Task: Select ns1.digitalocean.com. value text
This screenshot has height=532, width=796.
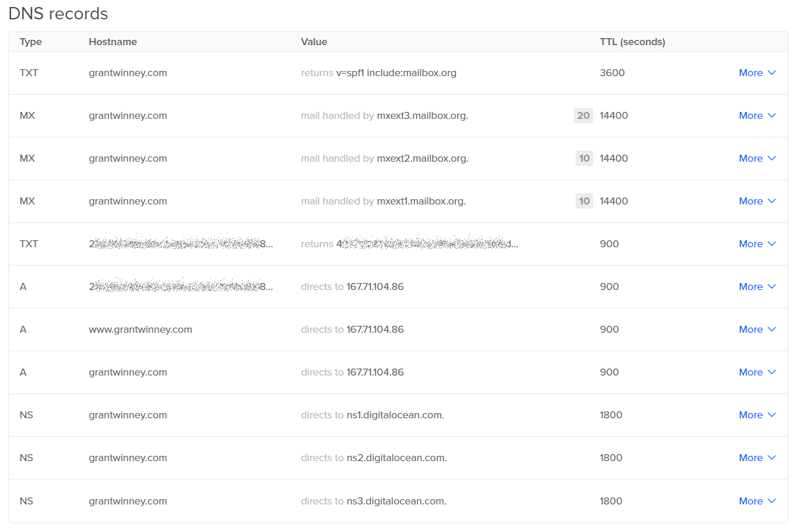Action: (395, 415)
